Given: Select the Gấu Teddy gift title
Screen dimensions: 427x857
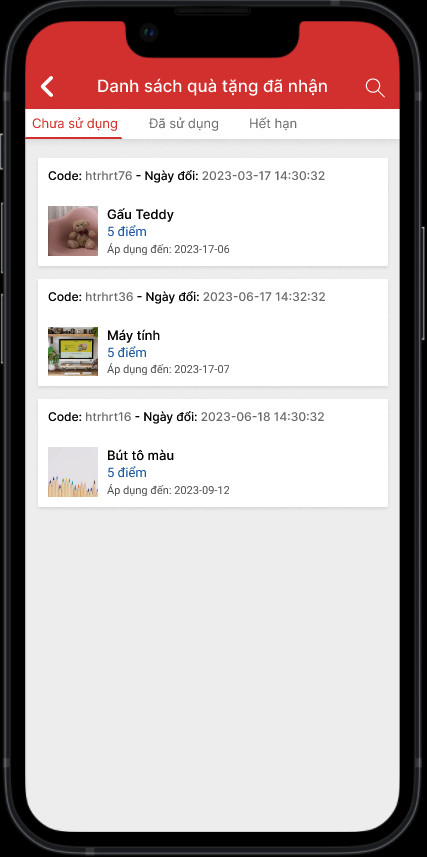Looking at the screenshot, I should [141, 214].
